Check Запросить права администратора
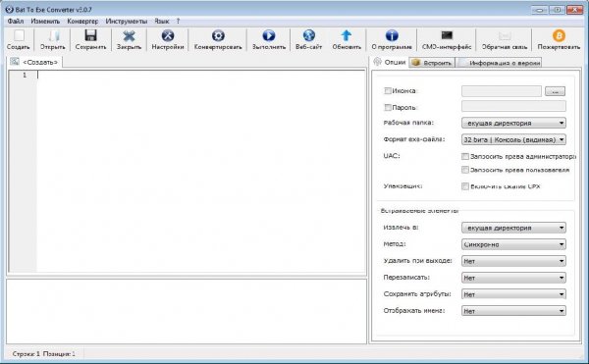Viewport: 589px width, 364px height. (x=465, y=156)
